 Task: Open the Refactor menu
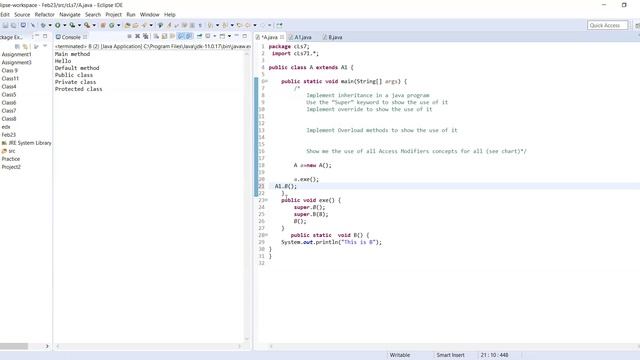44,14
